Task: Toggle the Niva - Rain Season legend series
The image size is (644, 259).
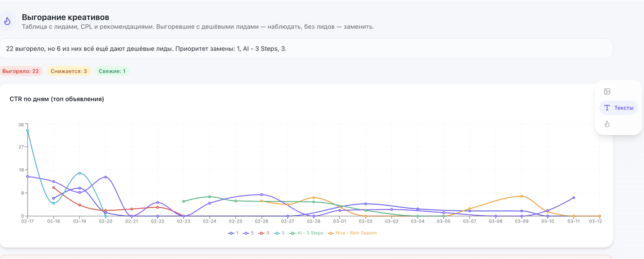Action: (x=352, y=233)
